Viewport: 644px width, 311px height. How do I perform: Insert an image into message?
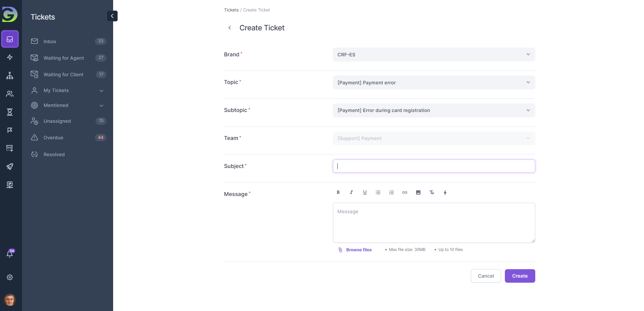tap(418, 192)
